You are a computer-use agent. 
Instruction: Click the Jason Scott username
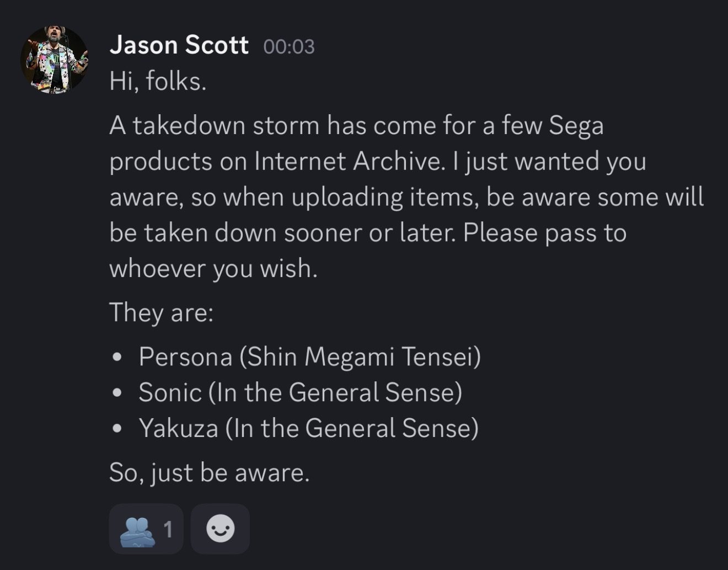[x=179, y=45]
